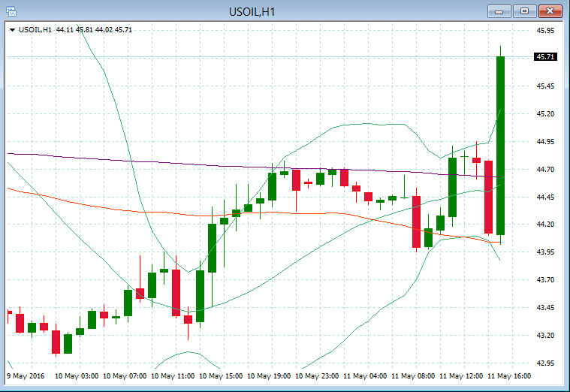Click the 44.20 price scale label
The height and width of the screenshot is (392, 570).
(545, 225)
